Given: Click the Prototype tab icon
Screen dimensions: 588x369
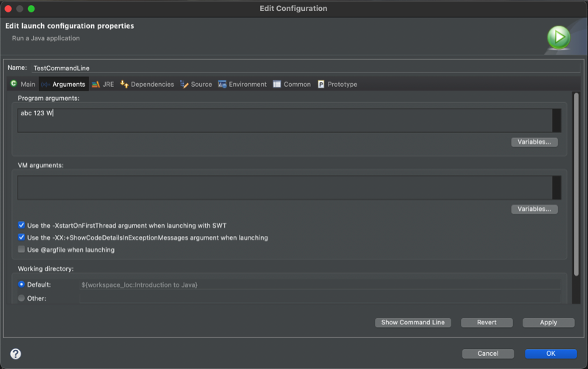Looking at the screenshot, I should pos(321,84).
